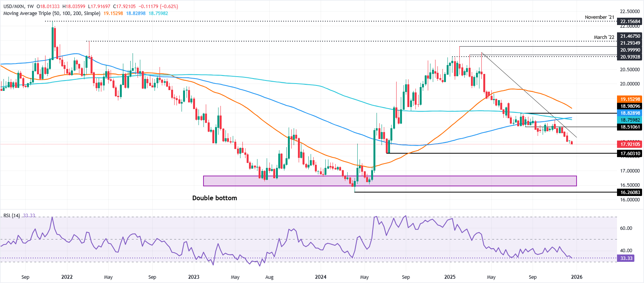
Task: Click the 17.60310 support level tag
Action: point(630,154)
